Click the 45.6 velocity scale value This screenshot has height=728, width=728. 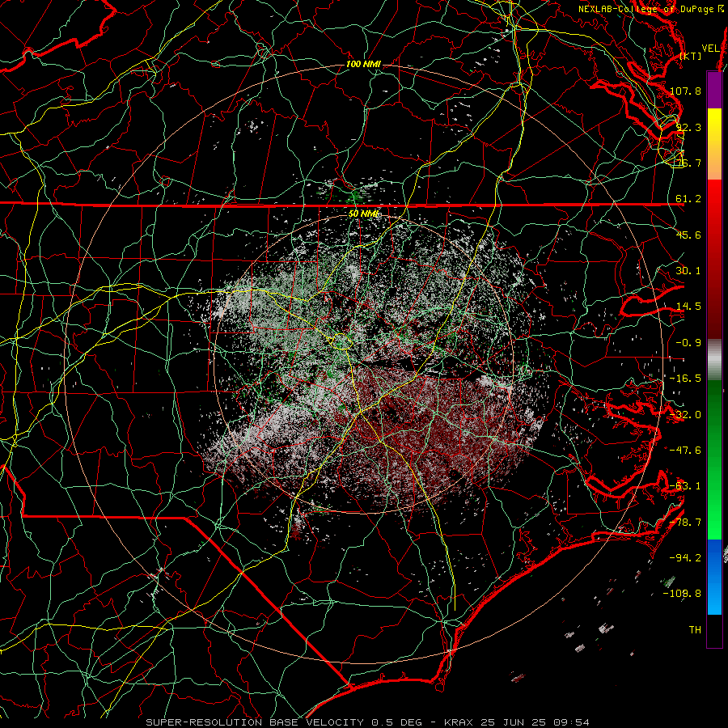[688, 235]
